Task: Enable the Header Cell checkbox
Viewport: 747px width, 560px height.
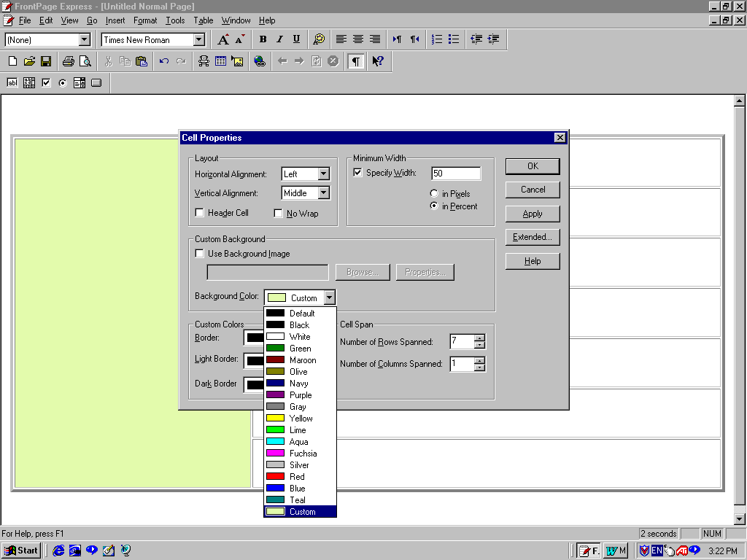Action: (200, 213)
